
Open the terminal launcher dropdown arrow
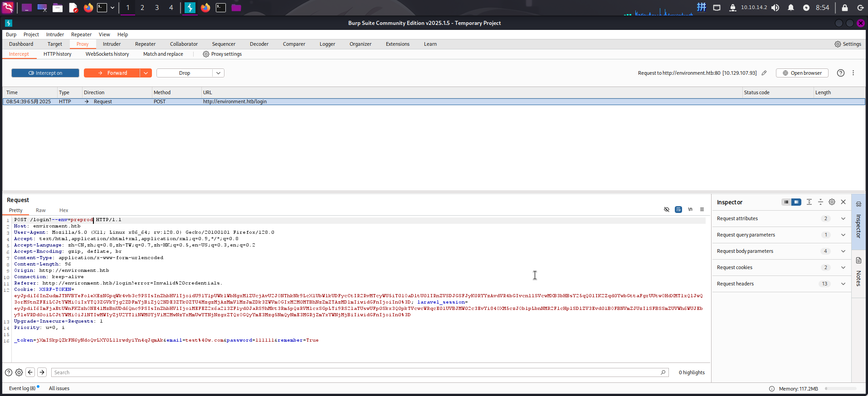click(112, 8)
